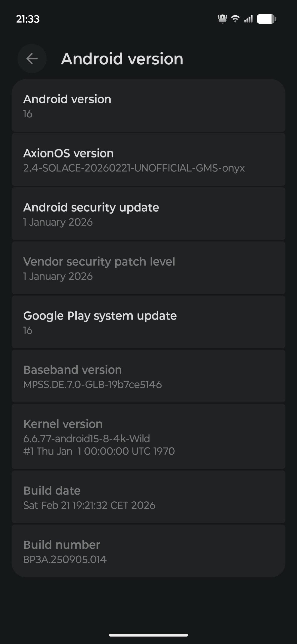Tap the Wi-Fi status icon

coord(235,19)
